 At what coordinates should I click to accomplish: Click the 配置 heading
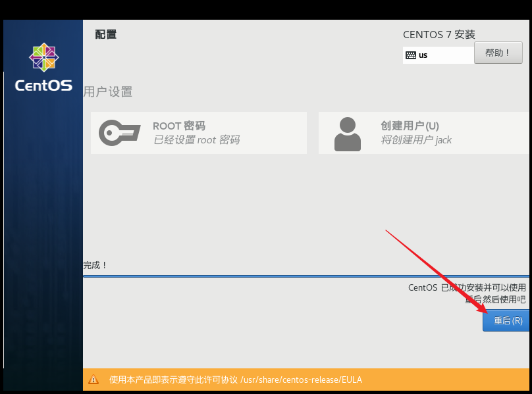point(106,34)
